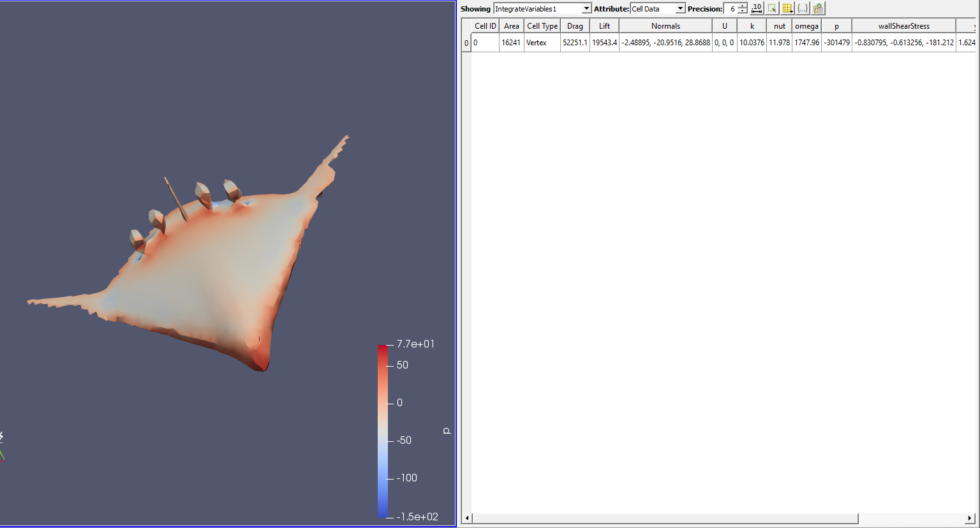980x528 pixels.
Task: Select the nut value 11.978
Action: click(x=780, y=43)
